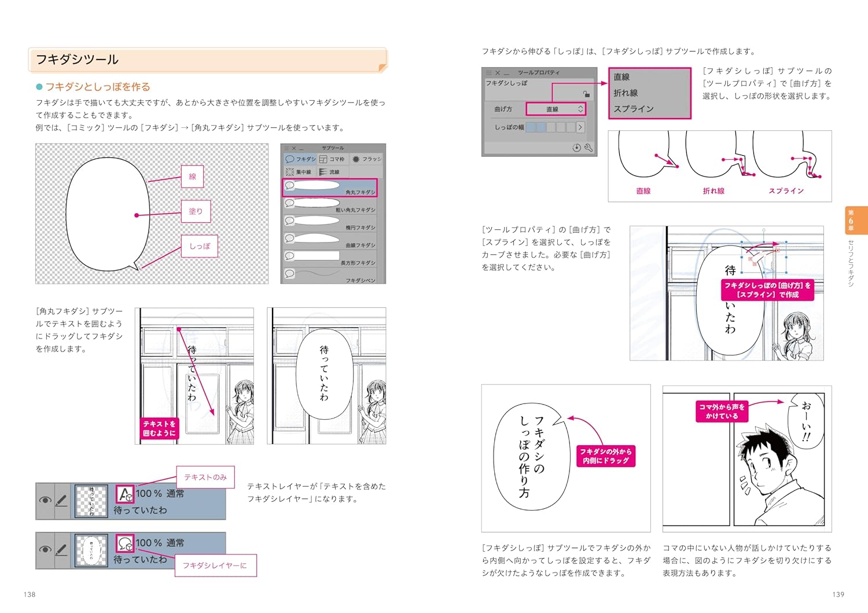Viewport: 868px width, 613px height.
Task: Select the 流線 speed lines tool icon
Action: [323, 172]
